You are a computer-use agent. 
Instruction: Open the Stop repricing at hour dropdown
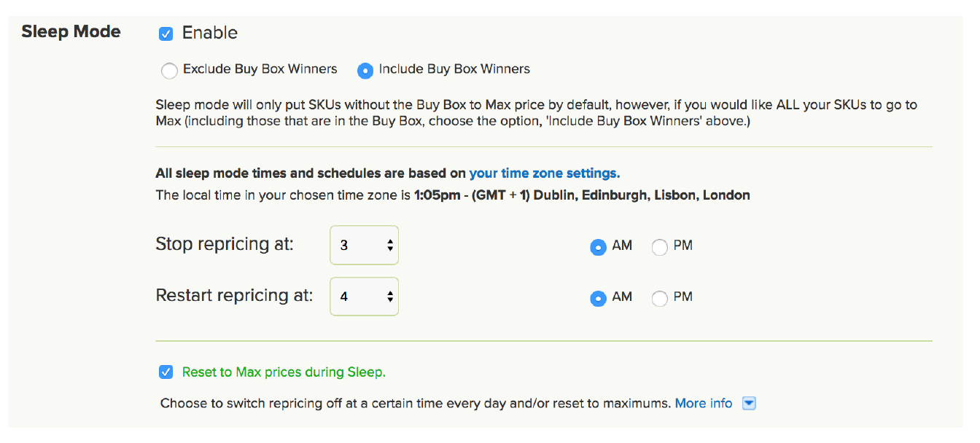click(364, 245)
